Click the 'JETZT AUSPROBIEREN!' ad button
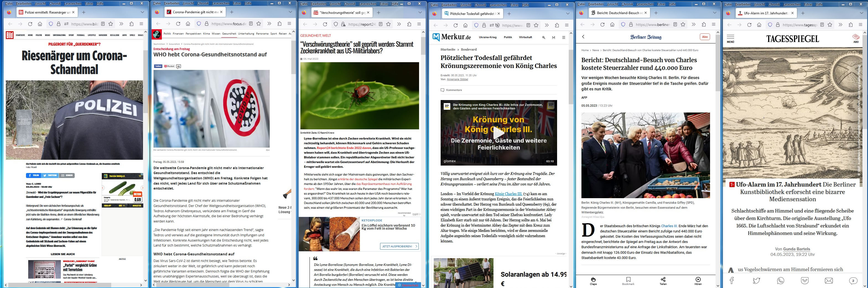Screen dimensions: 868x288 click(x=399, y=246)
